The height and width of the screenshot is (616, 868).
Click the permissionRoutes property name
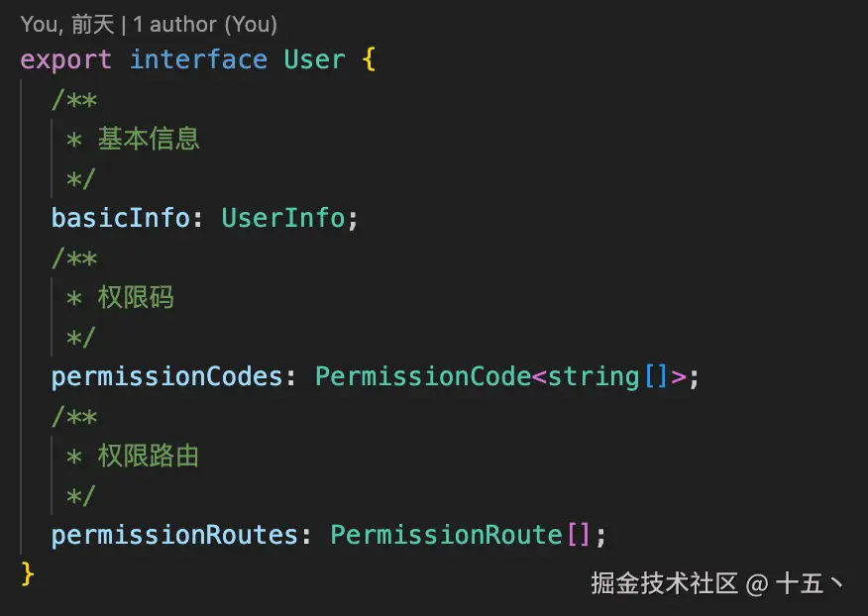point(174,535)
